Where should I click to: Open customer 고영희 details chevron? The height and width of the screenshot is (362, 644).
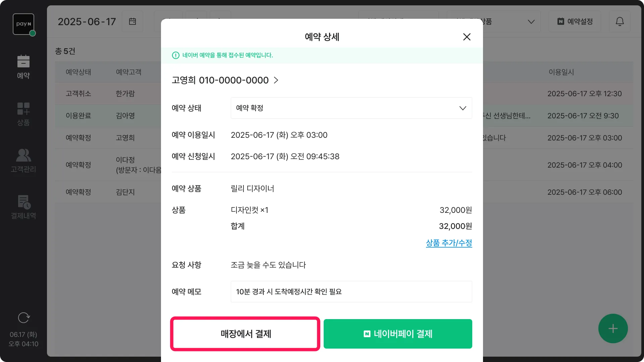pos(276,80)
